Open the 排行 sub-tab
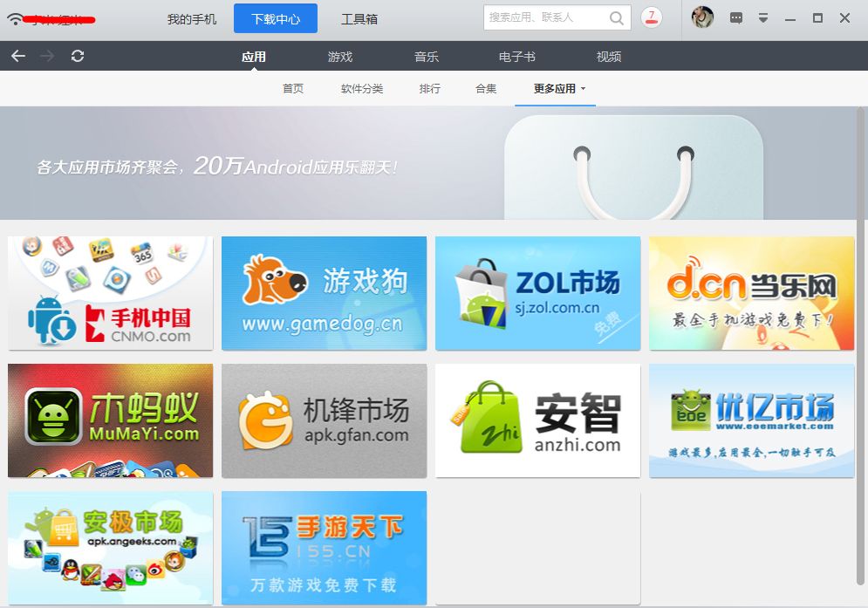This screenshot has height=608, width=868. (429, 89)
